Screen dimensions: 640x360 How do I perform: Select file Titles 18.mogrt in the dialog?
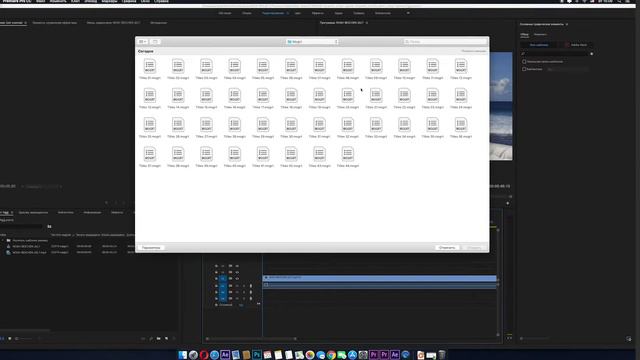point(291,98)
